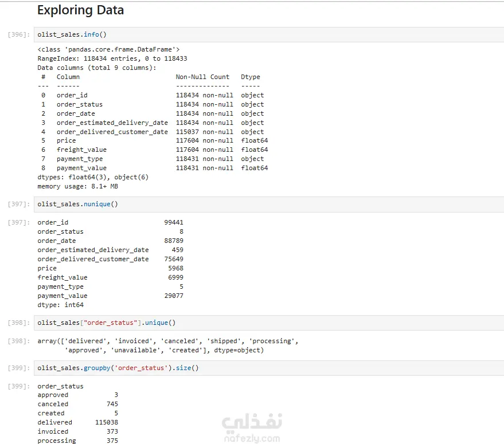Click the delivered 115038 row in groupby output

tap(78, 422)
